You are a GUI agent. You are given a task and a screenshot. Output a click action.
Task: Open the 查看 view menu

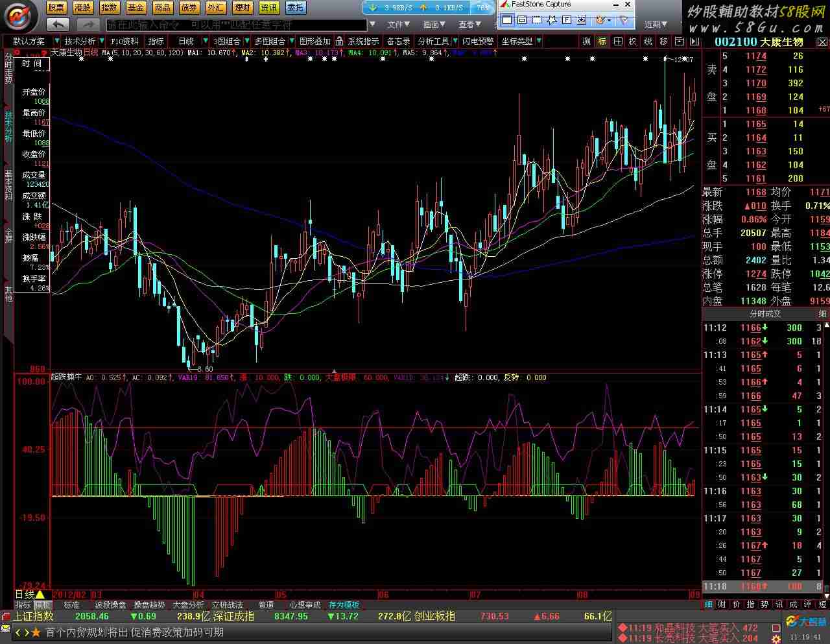(469, 25)
